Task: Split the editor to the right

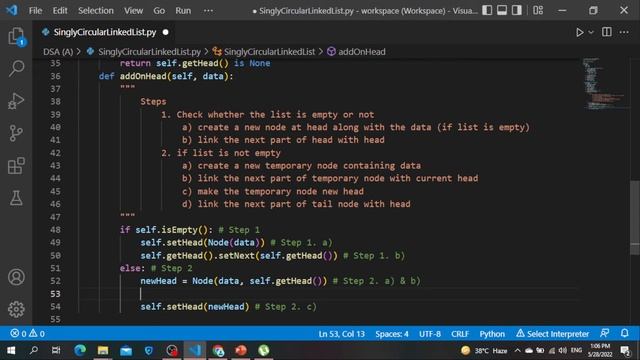Action: point(607,32)
